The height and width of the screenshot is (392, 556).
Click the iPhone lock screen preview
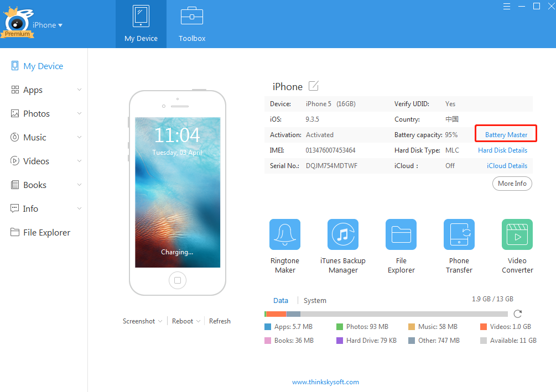point(178,192)
